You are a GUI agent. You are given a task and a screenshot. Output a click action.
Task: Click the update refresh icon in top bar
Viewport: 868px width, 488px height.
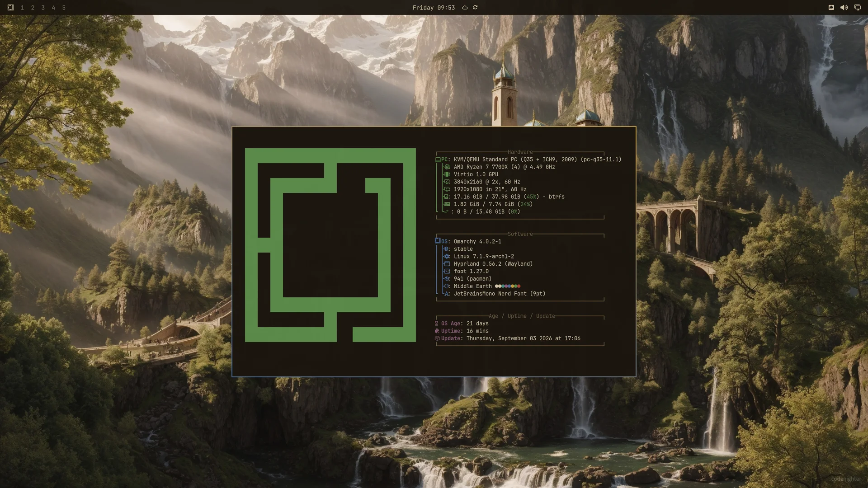coord(475,8)
